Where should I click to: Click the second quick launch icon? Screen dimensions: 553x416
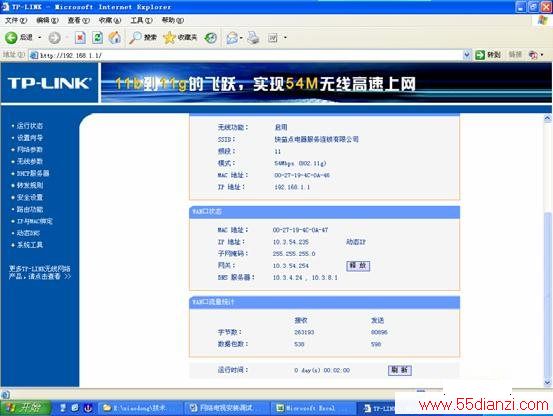pyautogui.click(x=75, y=408)
